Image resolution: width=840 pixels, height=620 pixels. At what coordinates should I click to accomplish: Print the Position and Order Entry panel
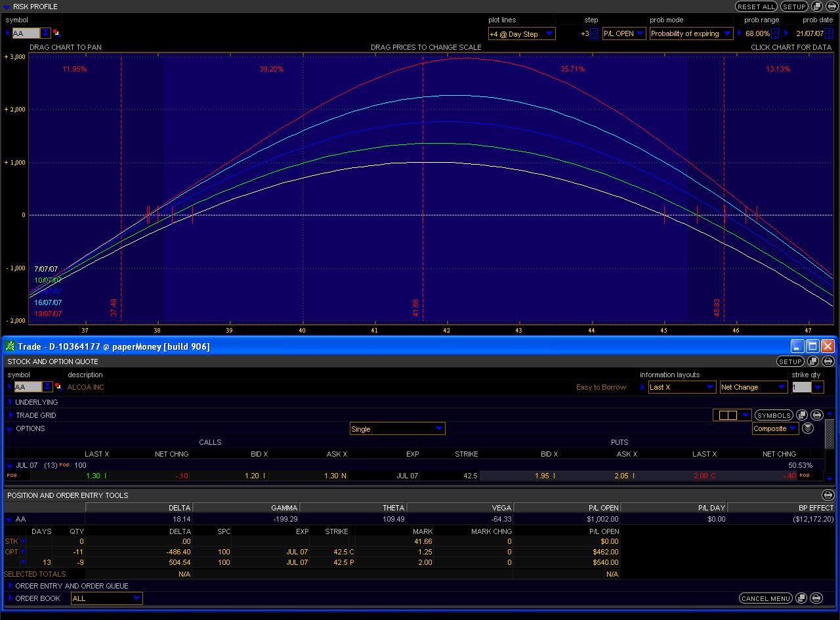tap(828, 495)
